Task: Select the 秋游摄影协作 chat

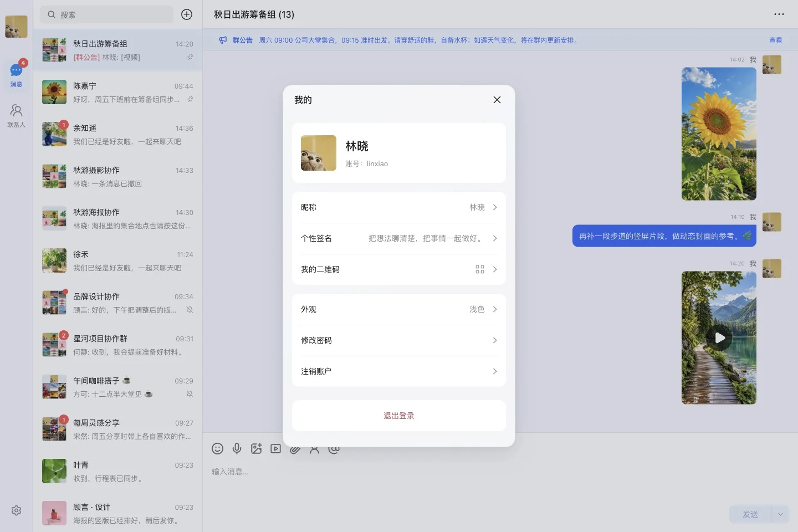Action: pos(117,177)
